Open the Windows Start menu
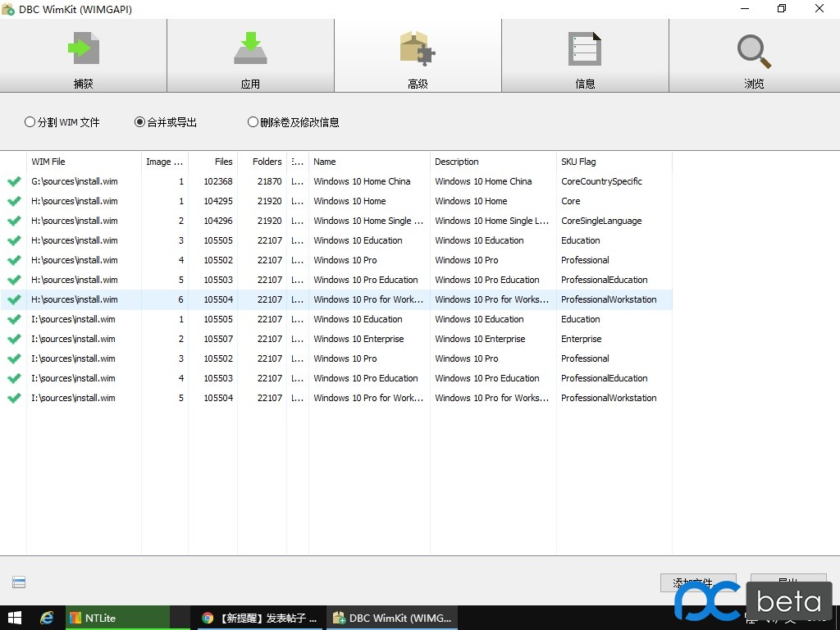840x630 pixels. (x=14, y=618)
